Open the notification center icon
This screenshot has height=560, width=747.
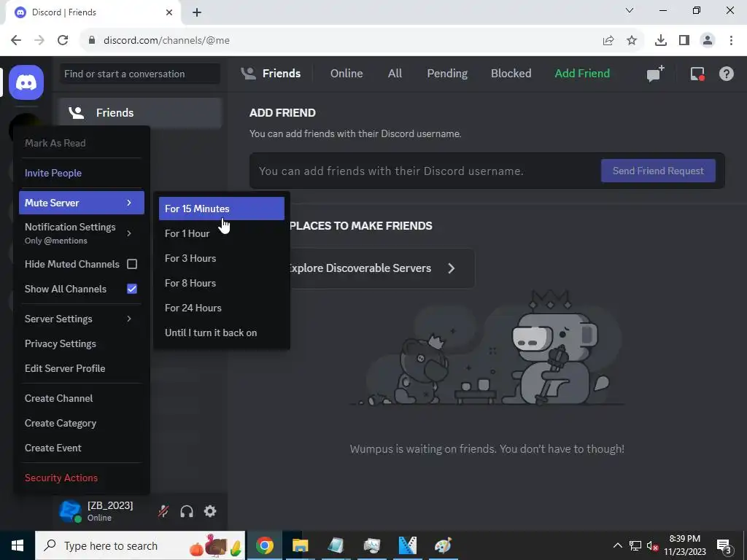(724, 546)
